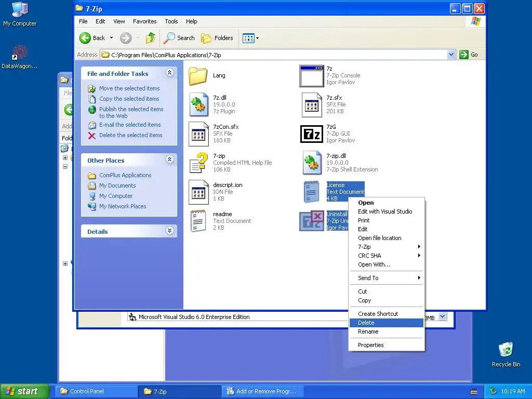This screenshot has height=399, width=532.
Task: Select the 7z console application icon
Action: click(312, 76)
